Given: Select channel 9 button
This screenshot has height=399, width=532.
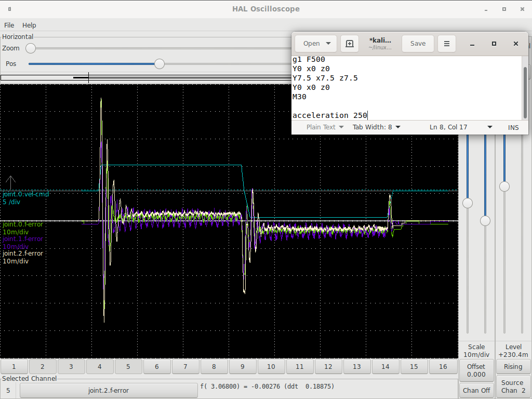Looking at the screenshot, I should point(243,366).
